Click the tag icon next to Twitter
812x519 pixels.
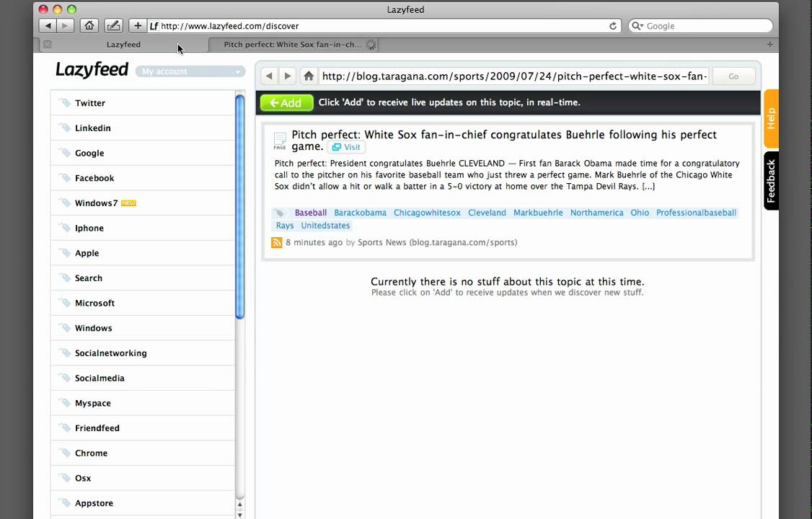click(x=65, y=102)
